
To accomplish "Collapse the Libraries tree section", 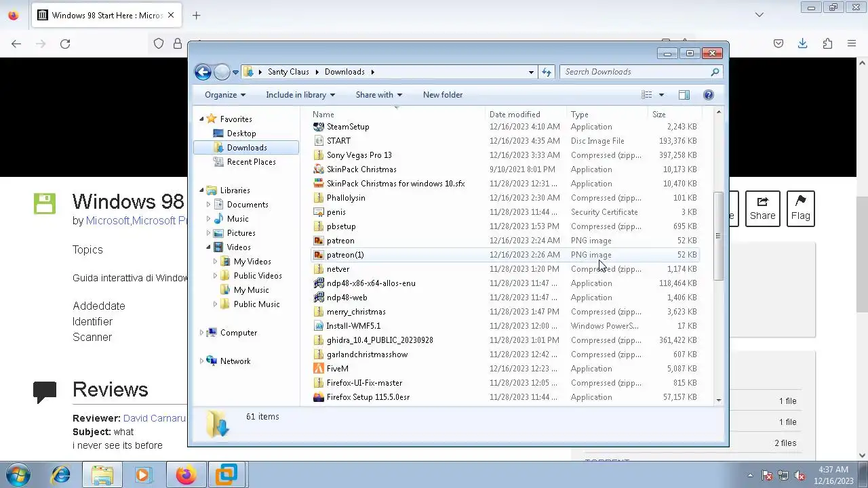I will coord(201,190).
